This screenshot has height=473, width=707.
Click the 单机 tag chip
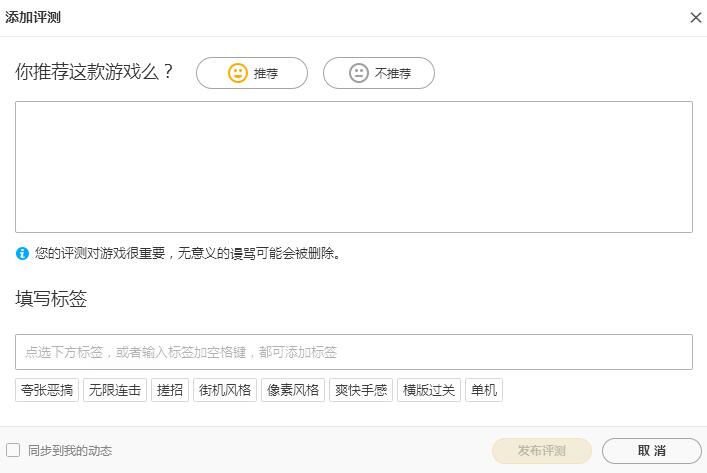(x=484, y=390)
